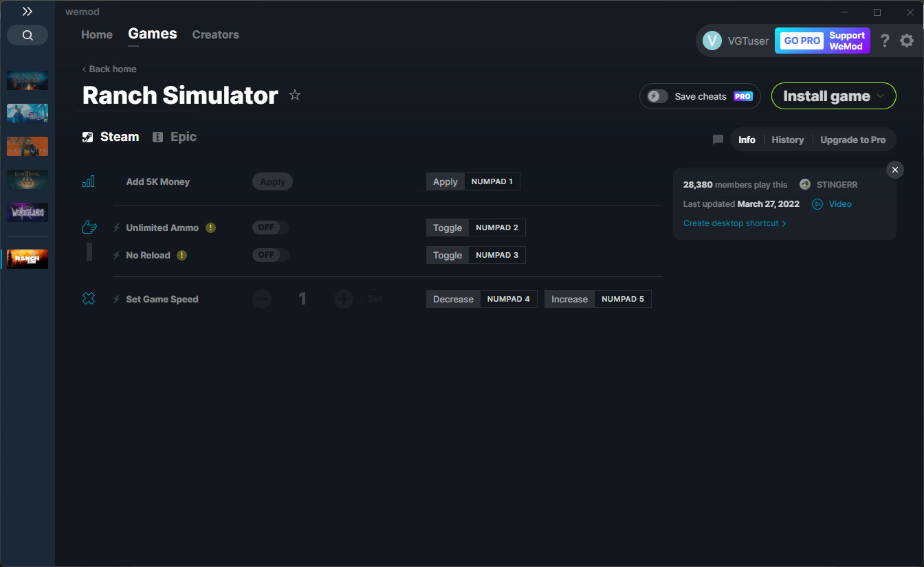Click the STiNGERR creator avatar icon
The image size is (924, 567).
pyautogui.click(x=804, y=184)
